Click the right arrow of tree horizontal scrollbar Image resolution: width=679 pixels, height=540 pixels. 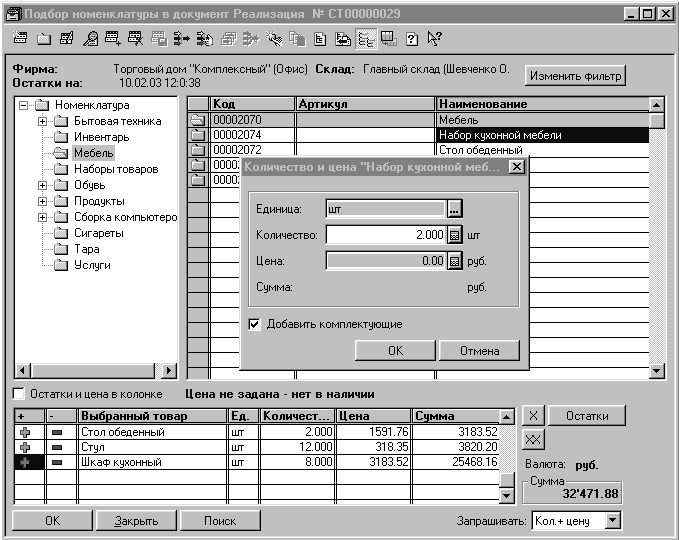point(168,371)
